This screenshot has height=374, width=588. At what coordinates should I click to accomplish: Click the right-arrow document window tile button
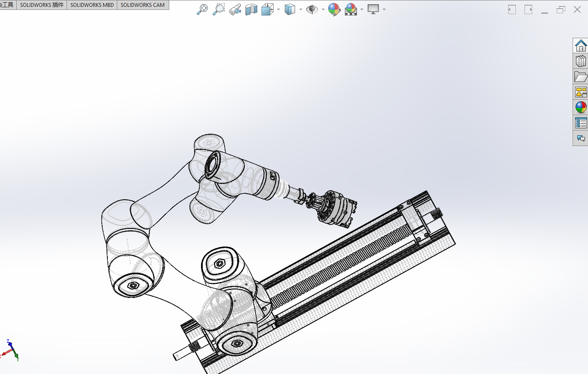tap(528, 9)
